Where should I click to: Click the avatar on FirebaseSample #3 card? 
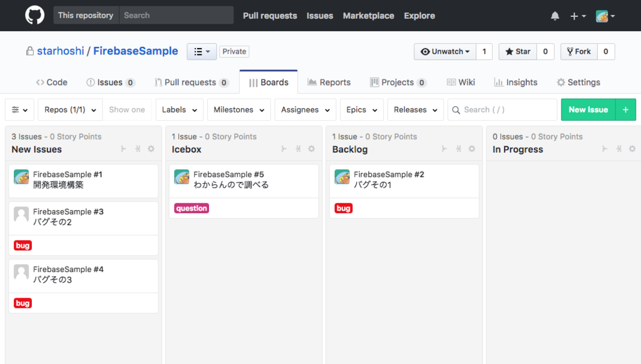point(21,214)
